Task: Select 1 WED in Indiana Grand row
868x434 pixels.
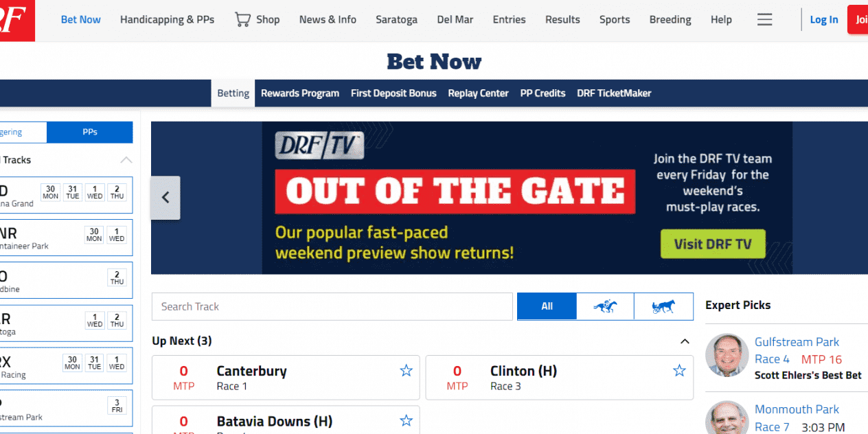Action: click(x=95, y=192)
